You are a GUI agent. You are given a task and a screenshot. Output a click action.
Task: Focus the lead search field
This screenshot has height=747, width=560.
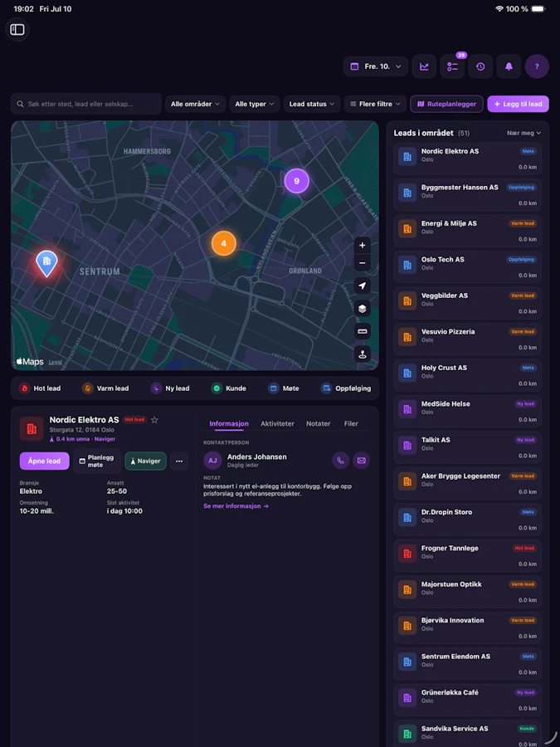pos(86,104)
